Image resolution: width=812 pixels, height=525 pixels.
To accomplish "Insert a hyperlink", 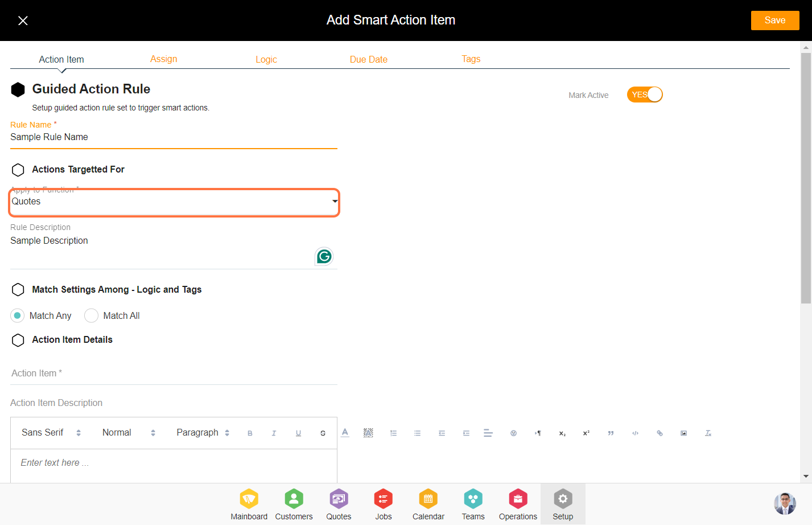I will 660,433.
